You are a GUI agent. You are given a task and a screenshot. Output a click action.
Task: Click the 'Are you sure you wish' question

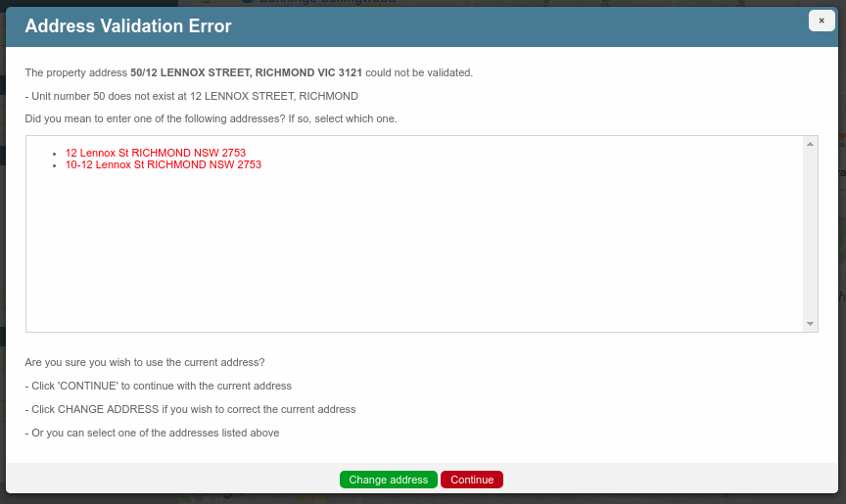pos(145,362)
